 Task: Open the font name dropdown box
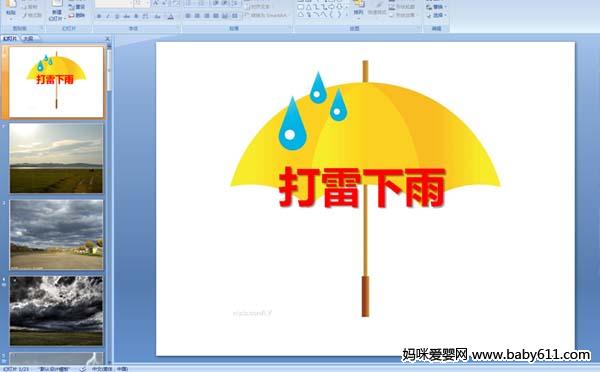pos(113,4)
